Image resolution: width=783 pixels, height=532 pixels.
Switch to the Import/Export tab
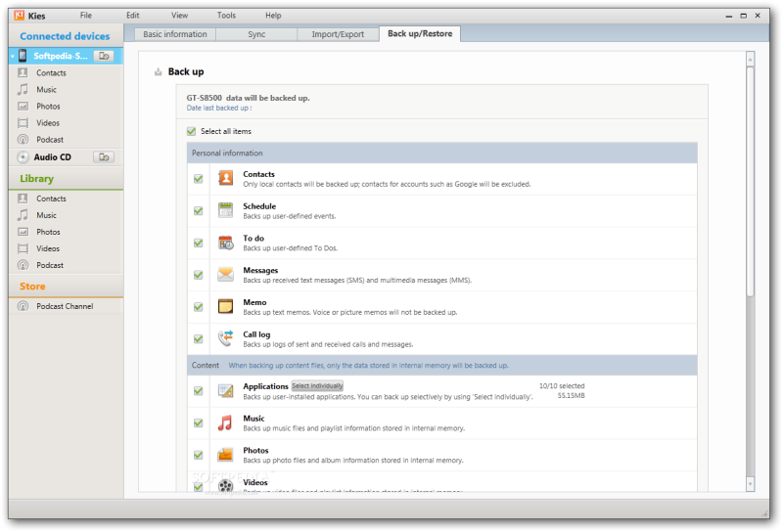(338, 34)
